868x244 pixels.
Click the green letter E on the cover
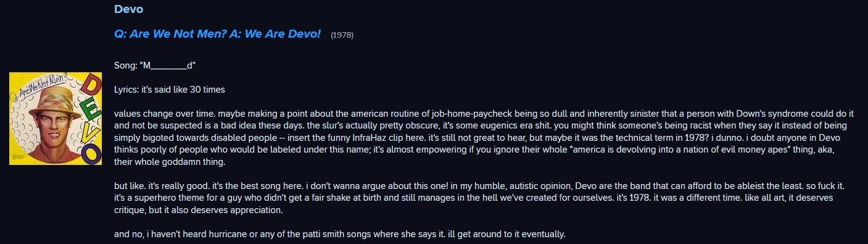(x=89, y=109)
